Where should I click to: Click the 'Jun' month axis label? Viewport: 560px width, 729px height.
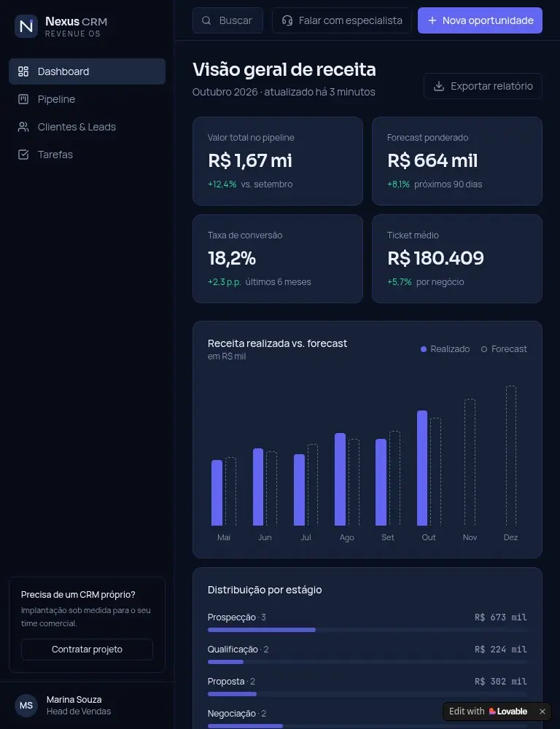(265, 537)
